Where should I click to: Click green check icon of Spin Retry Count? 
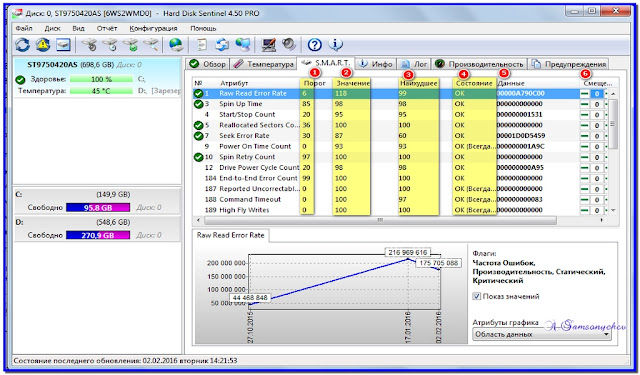pyautogui.click(x=198, y=157)
